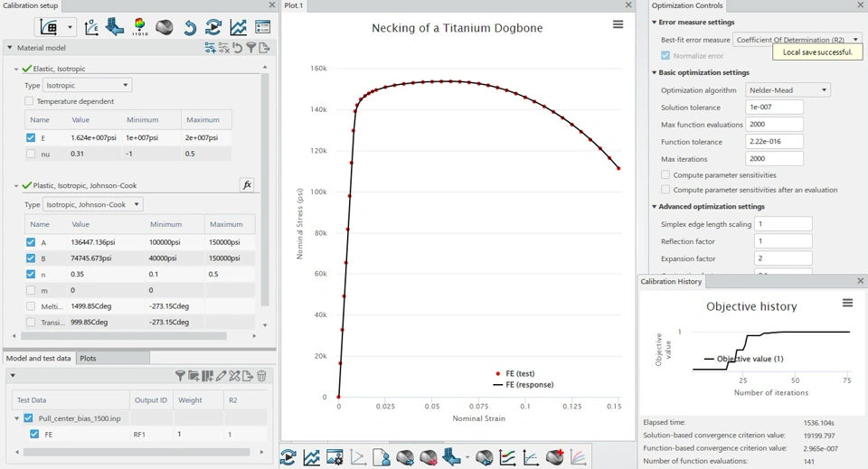Image resolution: width=868 pixels, height=469 pixels.
Task: Click the material model horizontal scrollbar
Action: click(124, 336)
